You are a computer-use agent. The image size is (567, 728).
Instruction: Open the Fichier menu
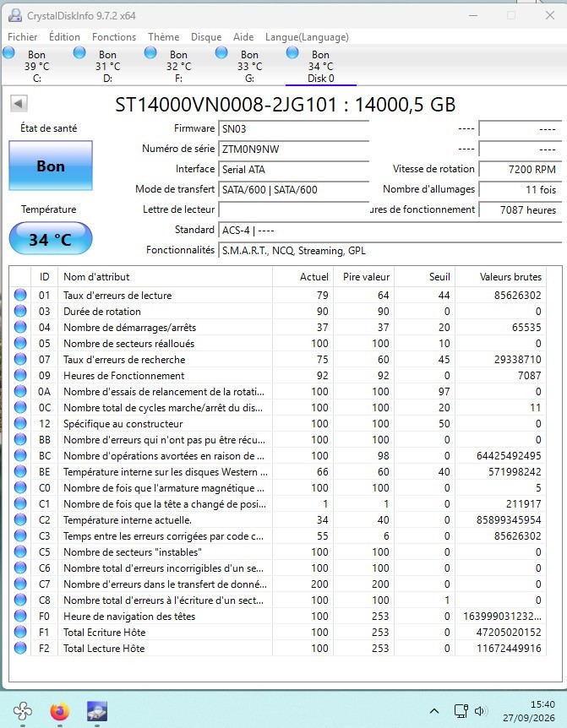pyautogui.click(x=22, y=36)
